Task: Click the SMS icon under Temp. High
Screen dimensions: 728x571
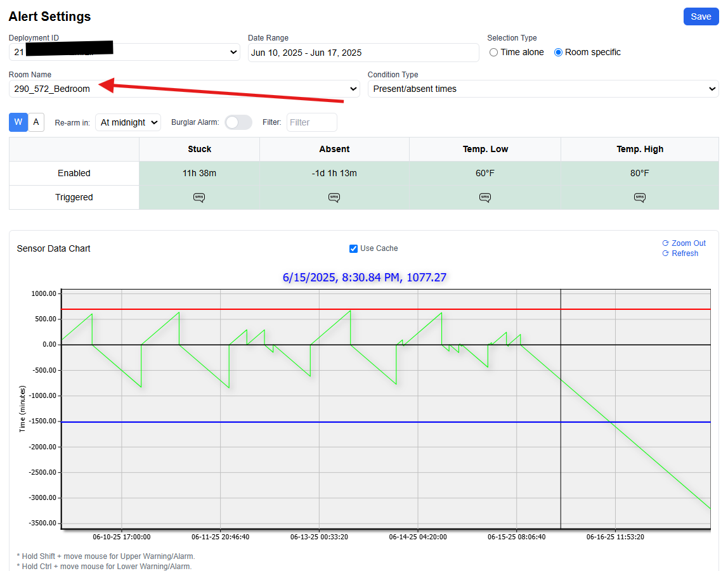Action: point(640,198)
